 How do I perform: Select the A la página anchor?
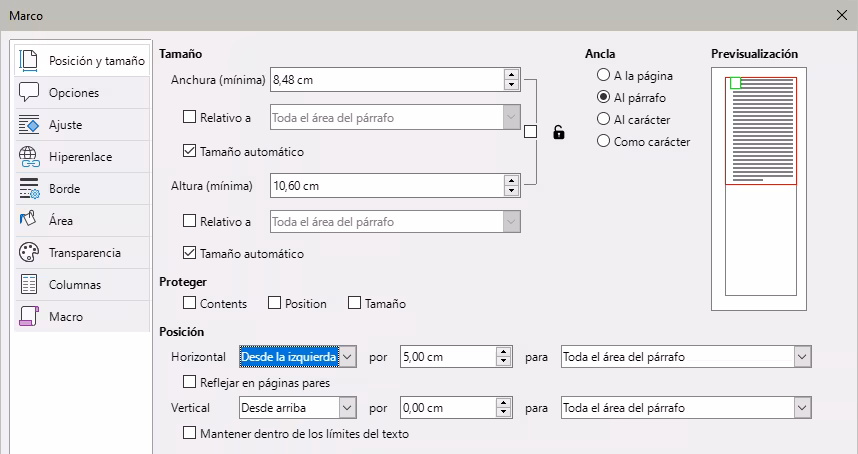coord(603,76)
